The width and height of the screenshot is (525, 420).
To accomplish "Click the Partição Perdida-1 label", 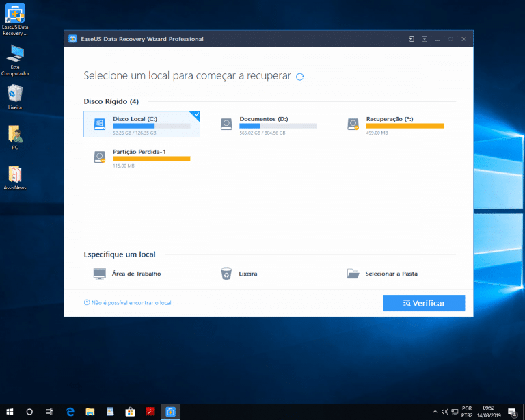I will click(139, 152).
